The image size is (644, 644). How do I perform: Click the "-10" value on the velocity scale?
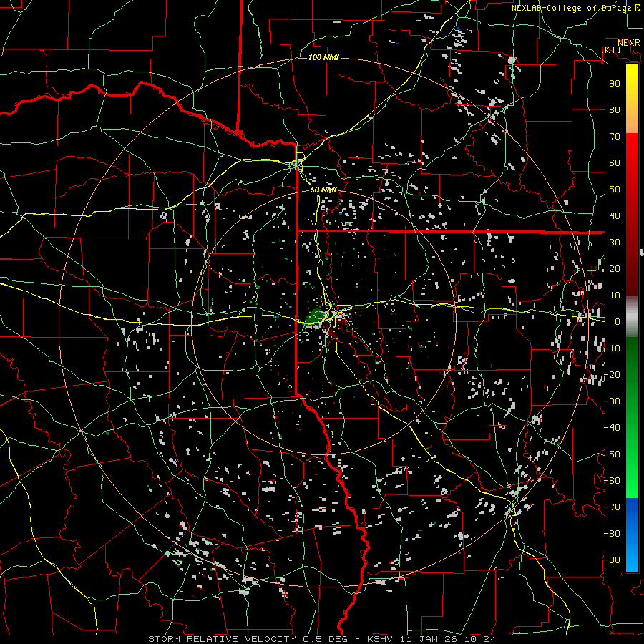612,348
